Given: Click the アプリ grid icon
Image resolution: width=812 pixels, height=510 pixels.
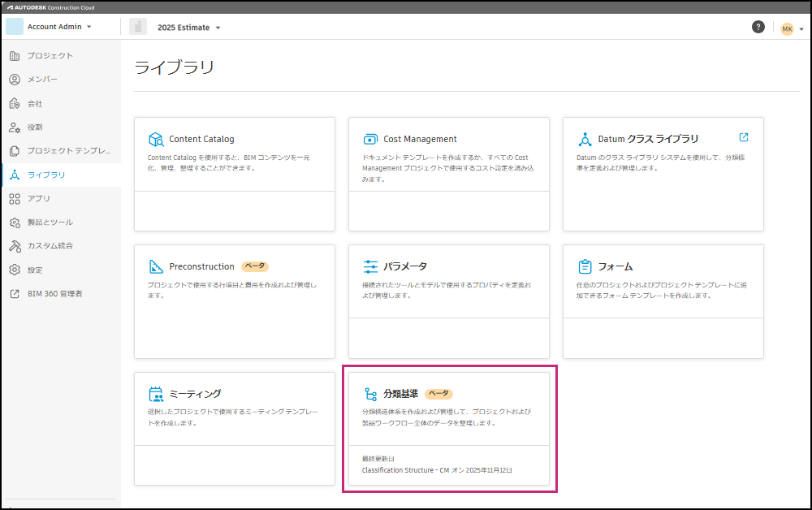Looking at the screenshot, I should [15, 199].
